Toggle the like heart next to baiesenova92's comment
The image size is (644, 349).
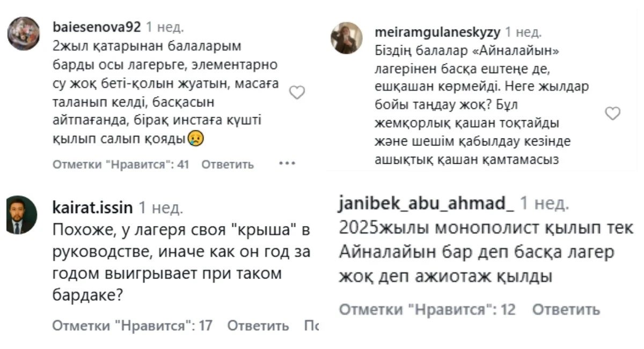pyautogui.click(x=296, y=92)
